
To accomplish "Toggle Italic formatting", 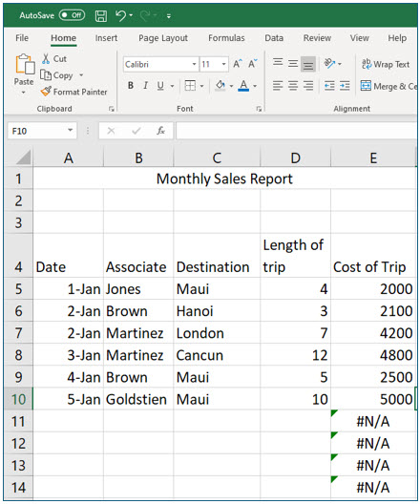I will 146,86.
